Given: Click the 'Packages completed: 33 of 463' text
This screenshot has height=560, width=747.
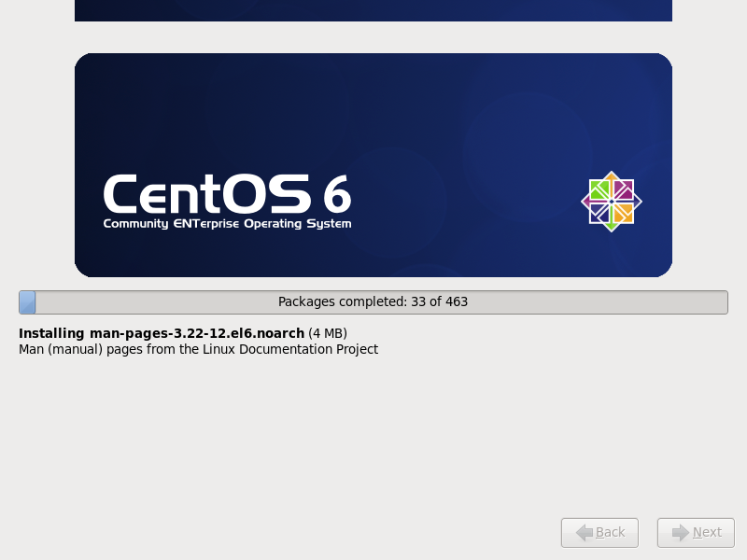Looking at the screenshot, I should (x=373, y=301).
